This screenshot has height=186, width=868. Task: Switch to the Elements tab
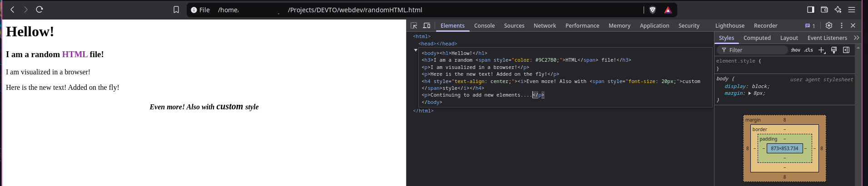pos(452,26)
